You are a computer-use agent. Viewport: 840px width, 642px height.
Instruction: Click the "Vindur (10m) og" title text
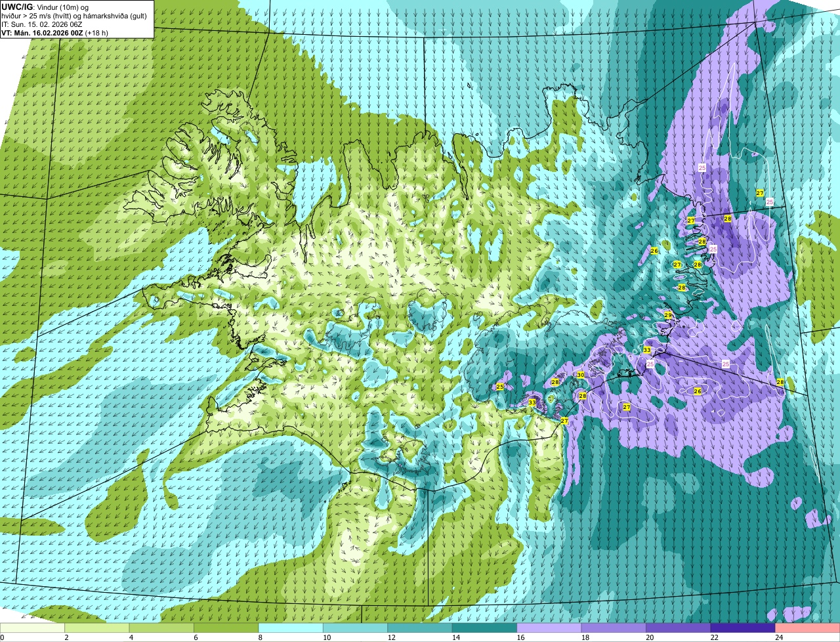pos(62,7)
